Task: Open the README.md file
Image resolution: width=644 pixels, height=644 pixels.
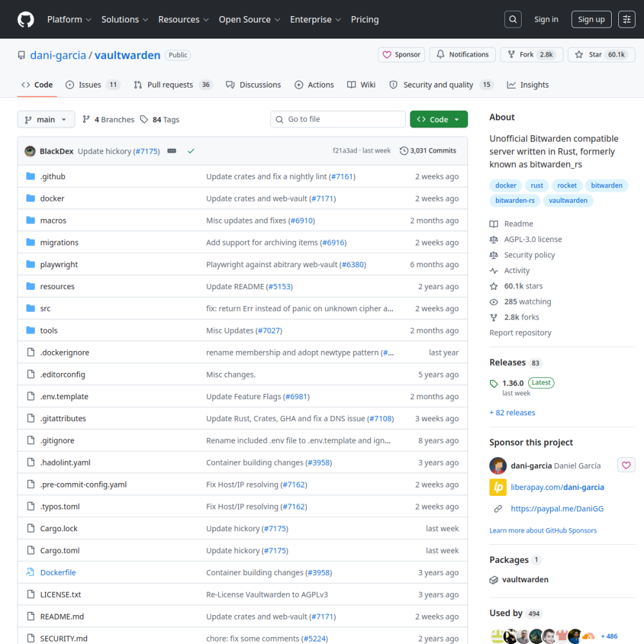Action: coord(62,616)
